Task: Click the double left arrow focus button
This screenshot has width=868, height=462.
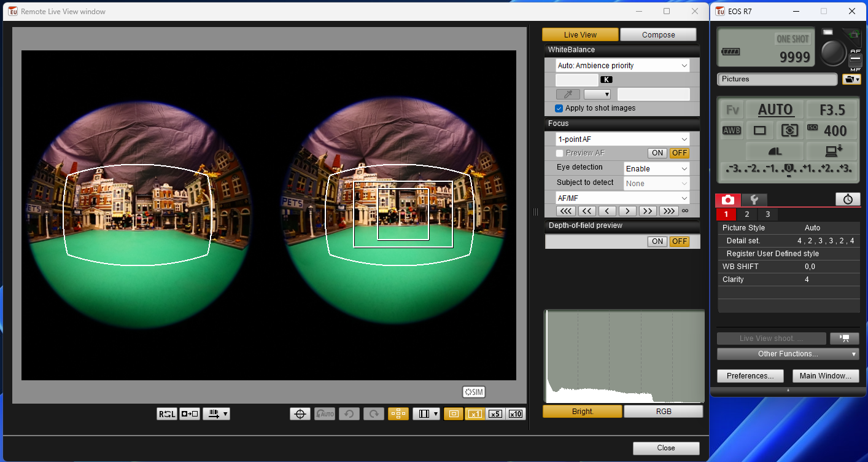Action: coord(587,211)
